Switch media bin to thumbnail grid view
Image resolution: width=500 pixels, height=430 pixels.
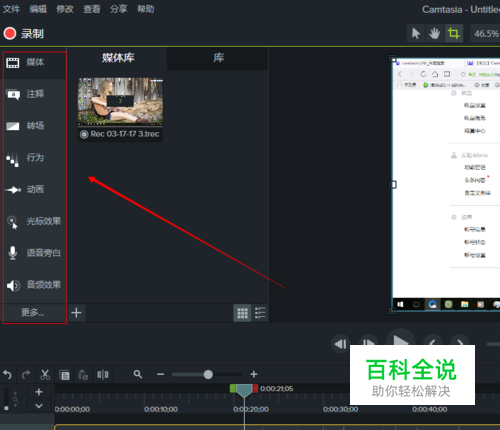pos(242,313)
